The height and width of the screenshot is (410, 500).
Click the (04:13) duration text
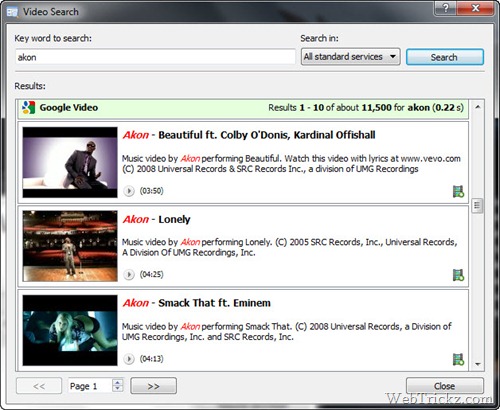152,359
